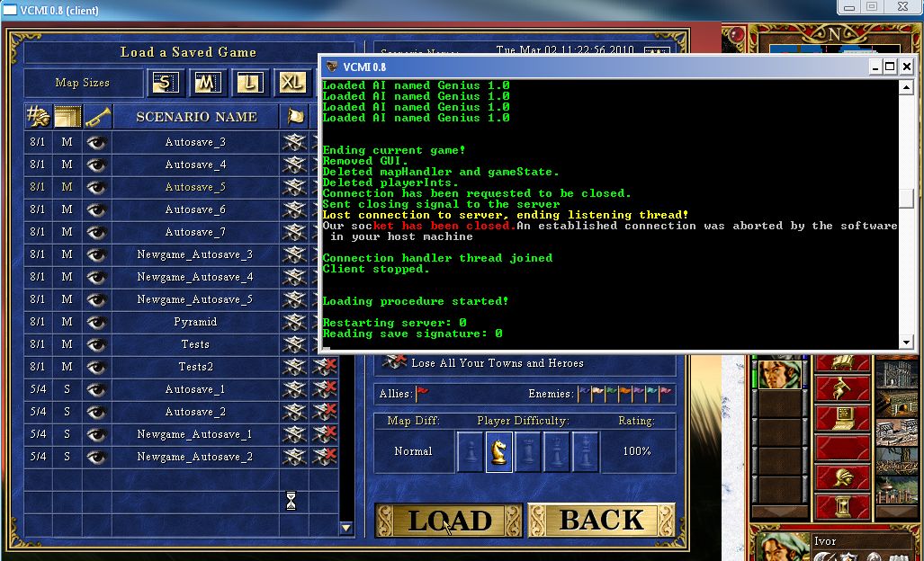924x561 pixels.
Task: Sort list by Scenario Name header
Action: (x=196, y=117)
